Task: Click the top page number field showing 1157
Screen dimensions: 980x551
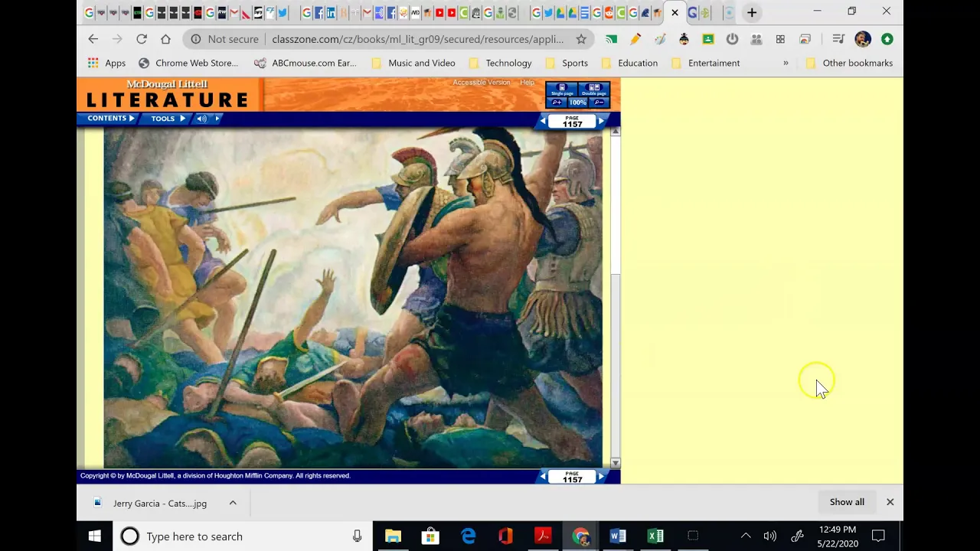Action: click(x=572, y=122)
